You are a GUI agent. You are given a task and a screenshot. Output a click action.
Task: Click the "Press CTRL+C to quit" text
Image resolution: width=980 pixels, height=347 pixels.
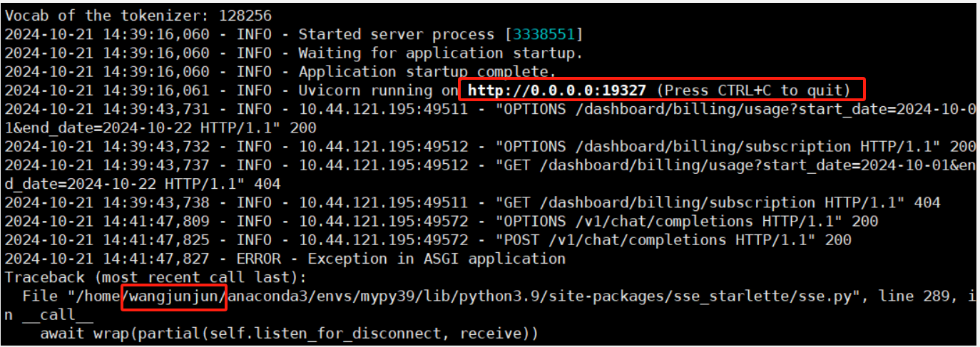tap(758, 90)
